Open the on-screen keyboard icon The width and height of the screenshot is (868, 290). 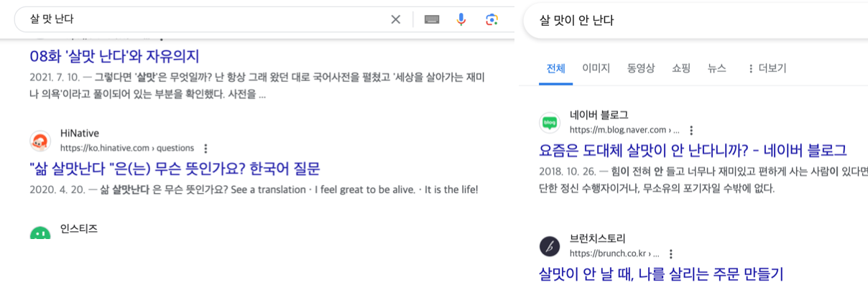[x=432, y=19]
